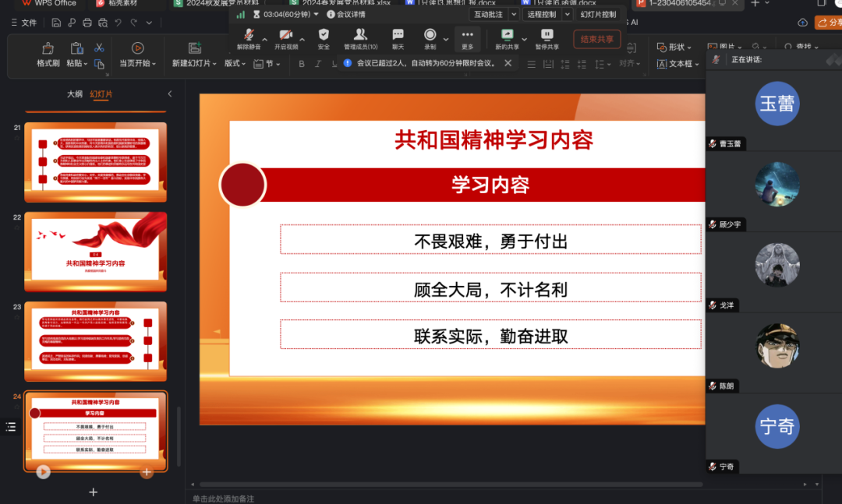This screenshot has height=504, width=842.
Task: Click the Format Painter brush icon
Action: click(48, 49)
